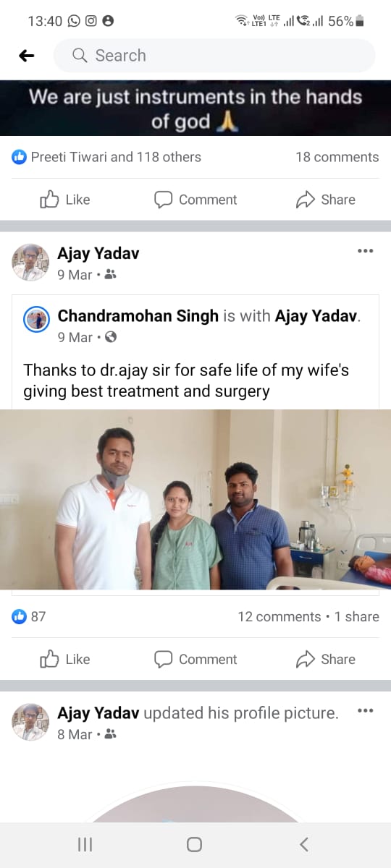The image size is (391, 868).
Task: Tap the Share icon under the group photo
Action: coord(306,659)
